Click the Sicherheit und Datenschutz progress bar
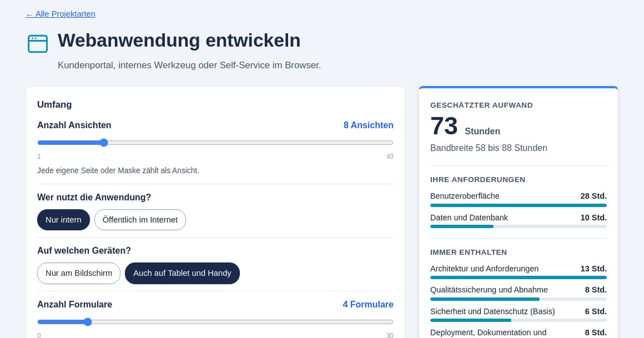 point(518,320)
